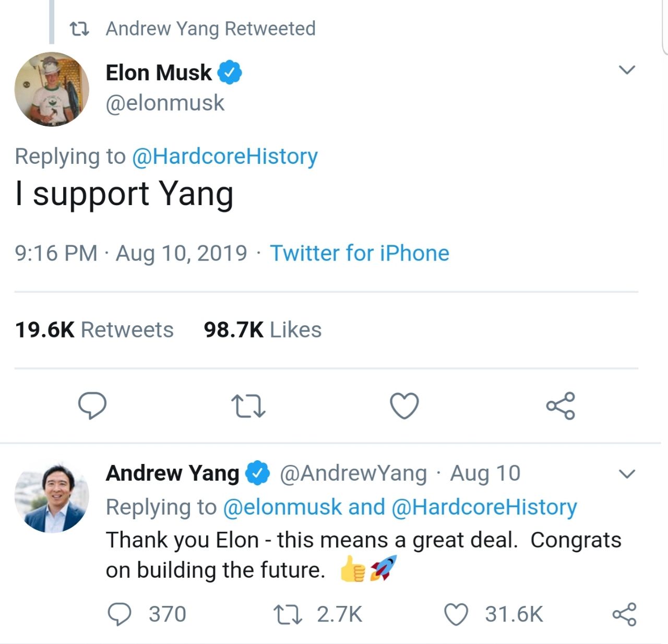Open the Twitter for iPhone source link

pos(359,253)
